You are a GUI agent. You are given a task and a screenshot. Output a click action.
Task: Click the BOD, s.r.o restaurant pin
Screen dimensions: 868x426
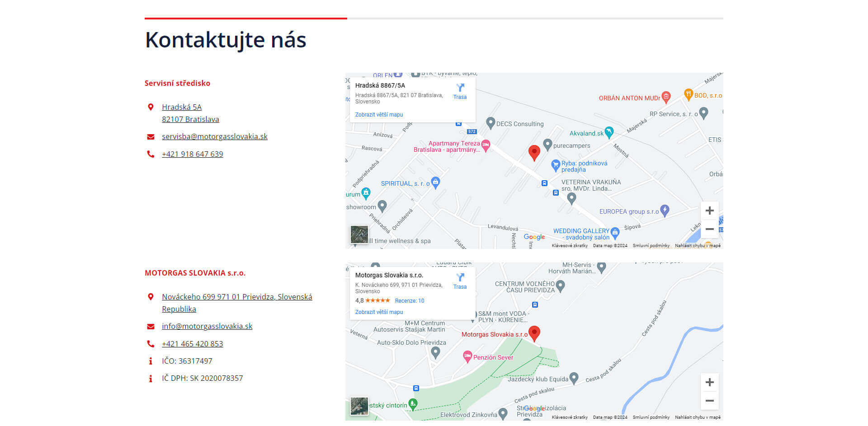coord(689,94)
